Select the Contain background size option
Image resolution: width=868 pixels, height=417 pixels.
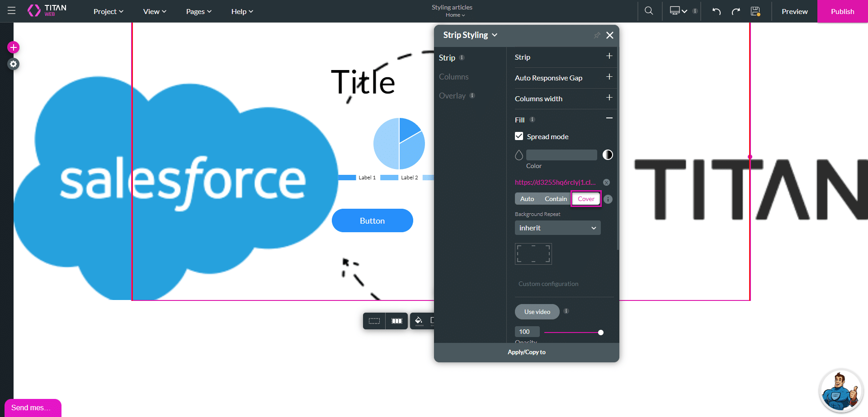pyautogui.click(x=555, y=199)
